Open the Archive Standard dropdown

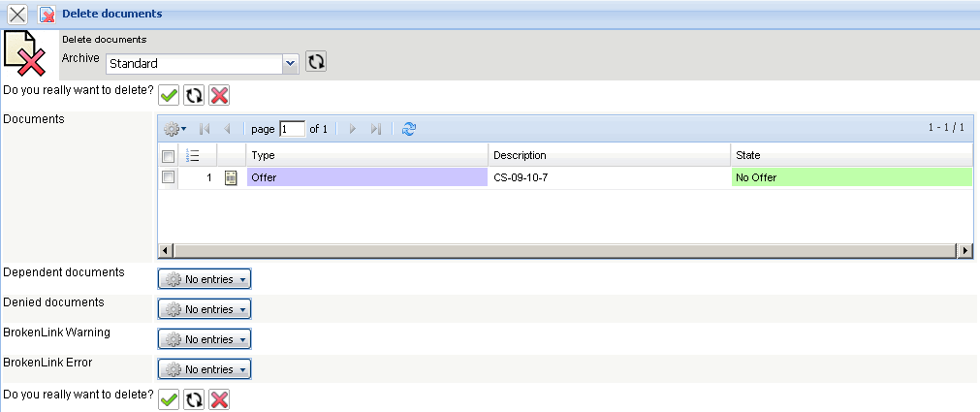point(289,63)
